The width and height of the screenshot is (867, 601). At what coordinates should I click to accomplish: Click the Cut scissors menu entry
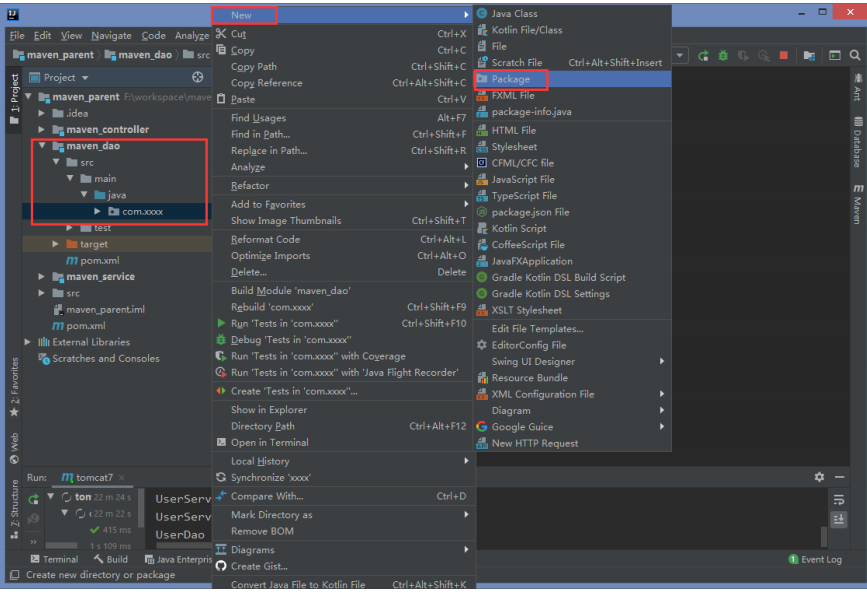pyautogui.click(x=341, y=34)
